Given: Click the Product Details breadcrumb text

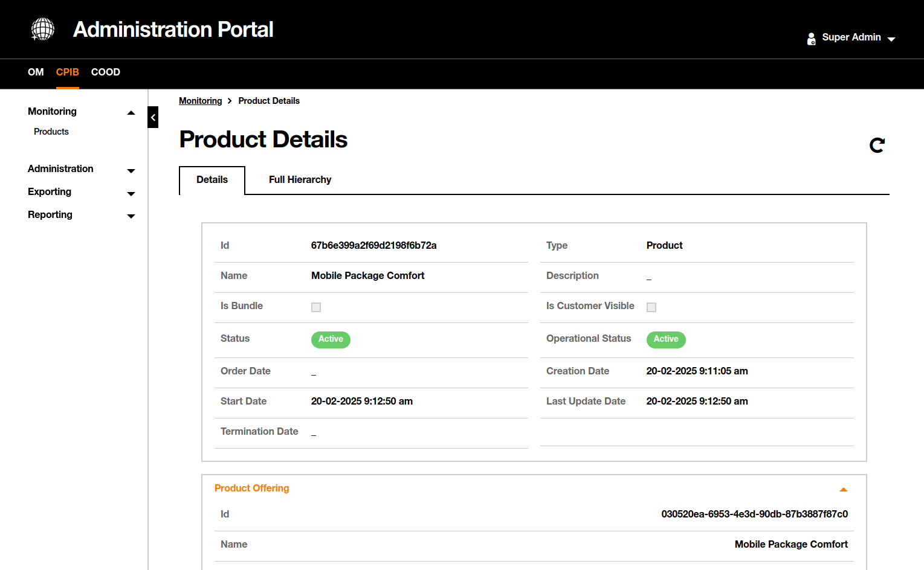Looking at the screenshot, I should (x=269, y=101).
